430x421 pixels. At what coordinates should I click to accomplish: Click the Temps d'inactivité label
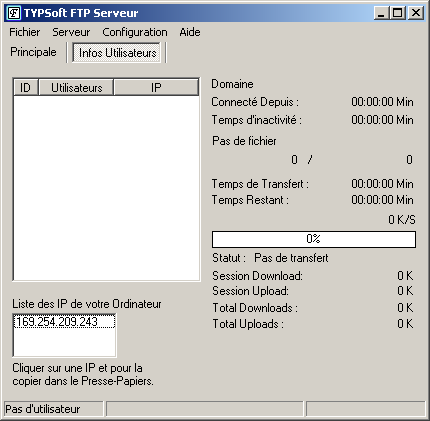pyautogui.click(x=256, y=120)
